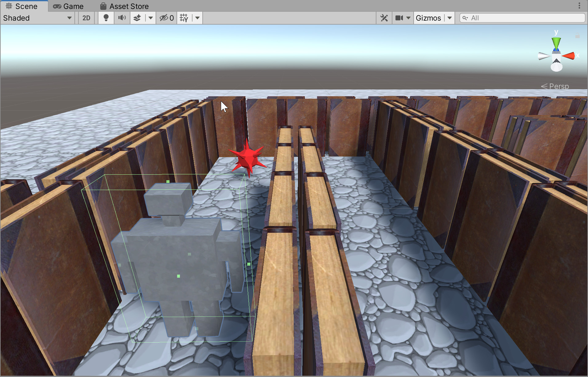
Task: Open the component editor tools icon
Action: point(384,18)
